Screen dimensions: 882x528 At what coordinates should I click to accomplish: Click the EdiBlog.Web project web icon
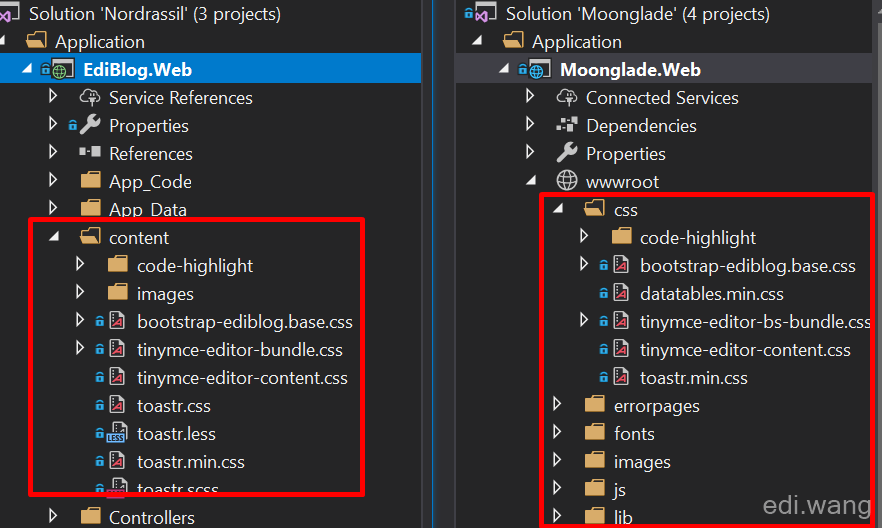[62, 69]
